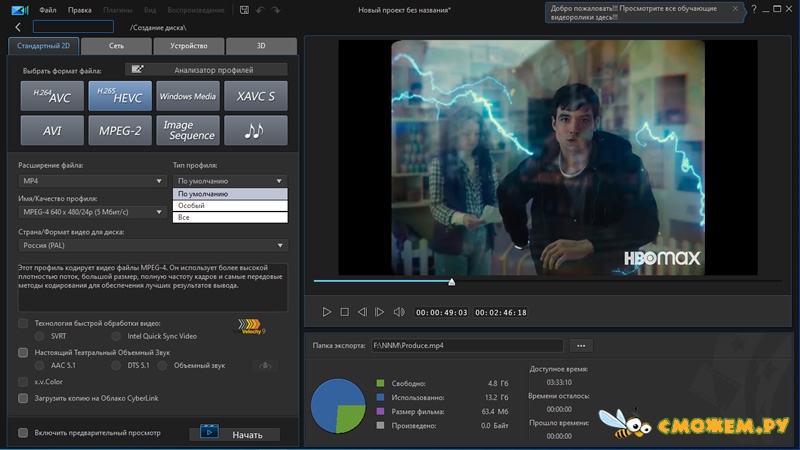800x450 pixels.
Task: Open the help question mark
Action: click(754, 9)
